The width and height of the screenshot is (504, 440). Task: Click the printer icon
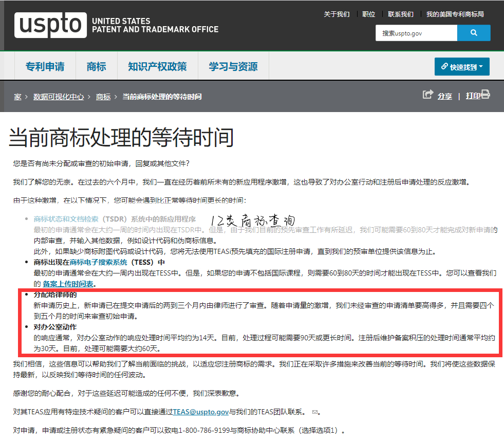pyautogui.click(x=485, y=95)
